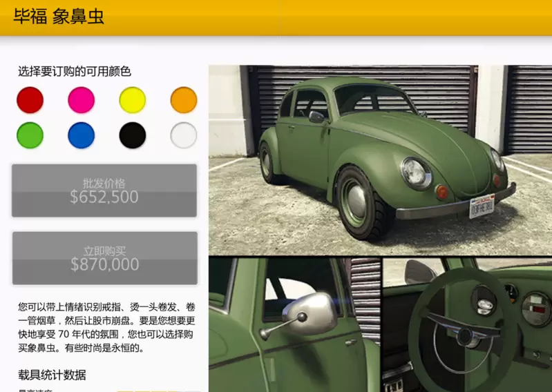
Task: Click the 批发价格 $652,500 button
Action: (x=104, y=190)
